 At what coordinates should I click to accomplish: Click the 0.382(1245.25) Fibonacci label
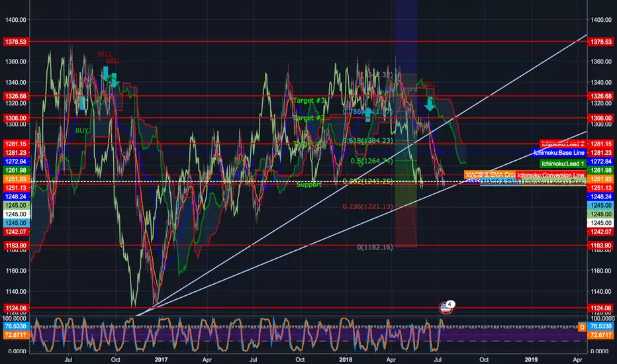367,181
